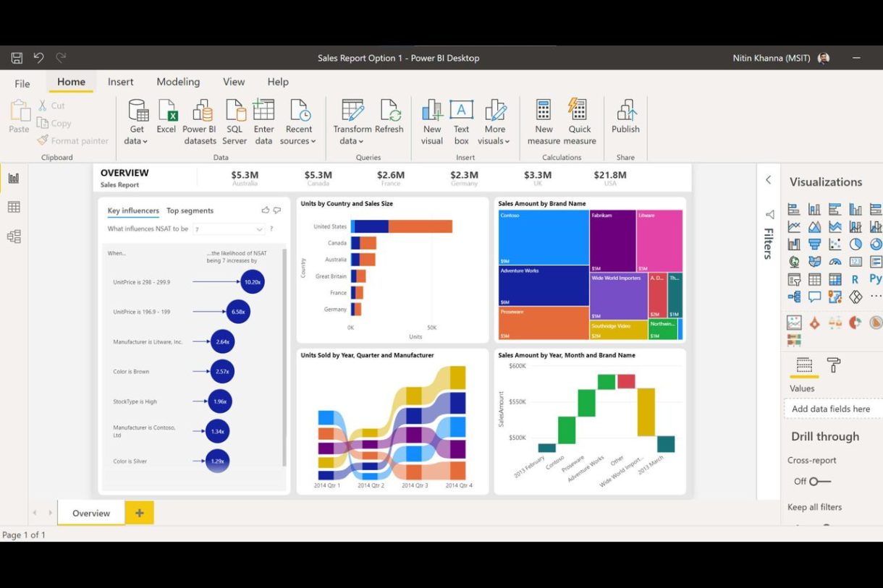Screen dimensions: 883x588
Task: Switch to the Modeling ribbon tab
Action: [178, 82]
